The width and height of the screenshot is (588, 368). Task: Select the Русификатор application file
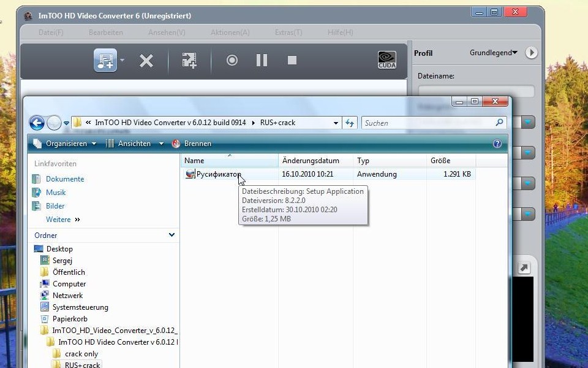[x=218, y=174]
